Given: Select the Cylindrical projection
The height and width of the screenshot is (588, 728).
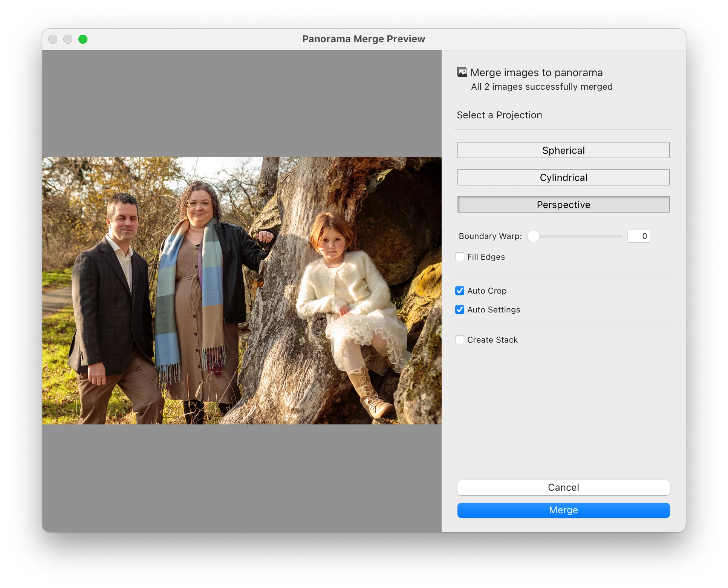Looking at the screenshot, I should (x=563, y=177).
